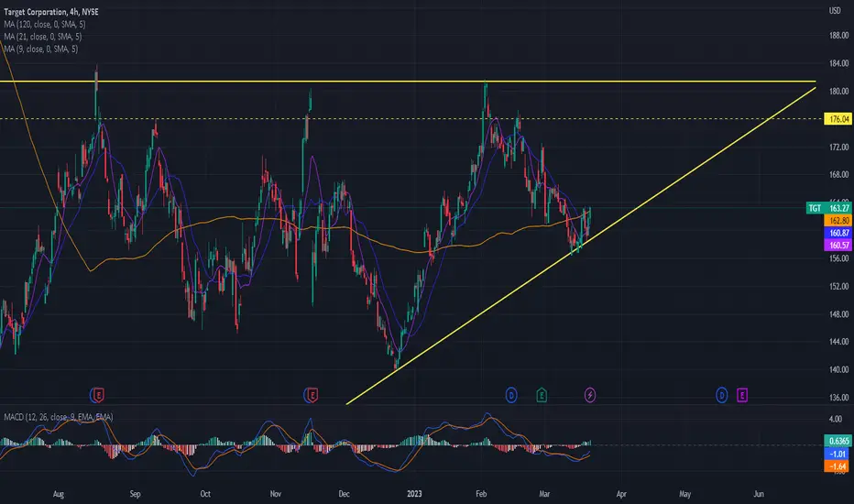Click the red earnings E marker near November
Image resolution: width=854 pixels, height=504 pixels.
[311, 394]
